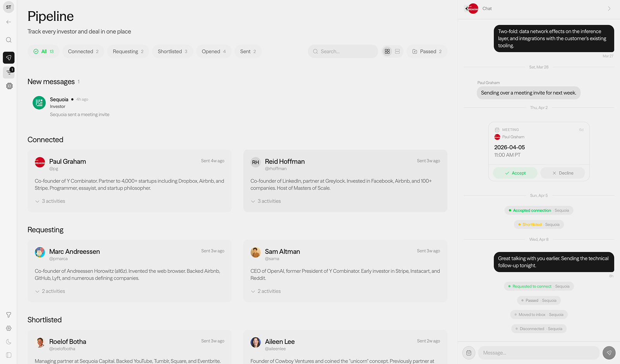Viewport: 620px width, 364px height.
Task: Expand Paul Graham's 3 activities
Action: pos(50,201)
